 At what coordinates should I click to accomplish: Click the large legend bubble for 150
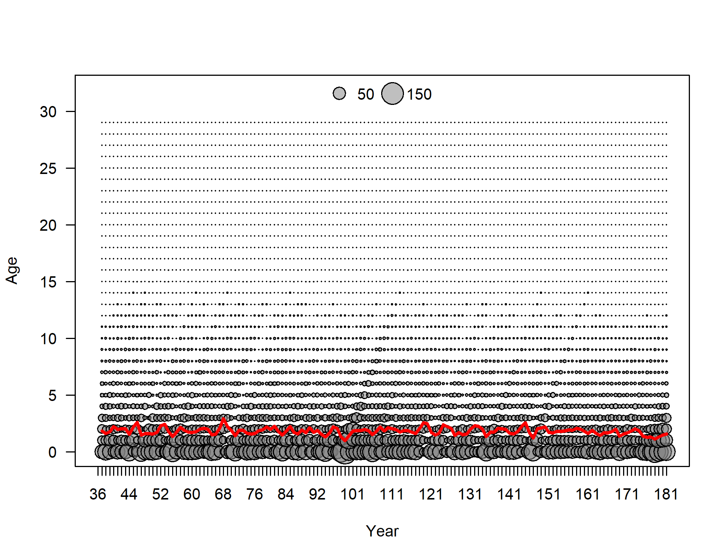[392, 93]
